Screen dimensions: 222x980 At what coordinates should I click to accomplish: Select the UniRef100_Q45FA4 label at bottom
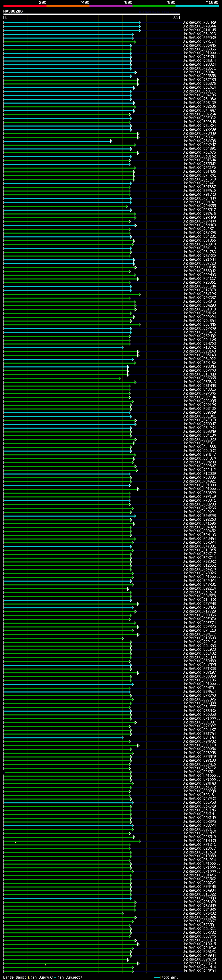[x=199, y=971]
